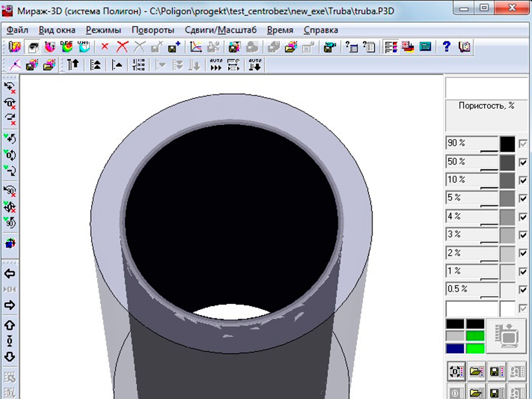This screenshot has width=532, height=399.
Task: Disable the 0.5 % porosity checkbox
Action: pos(523,290)
